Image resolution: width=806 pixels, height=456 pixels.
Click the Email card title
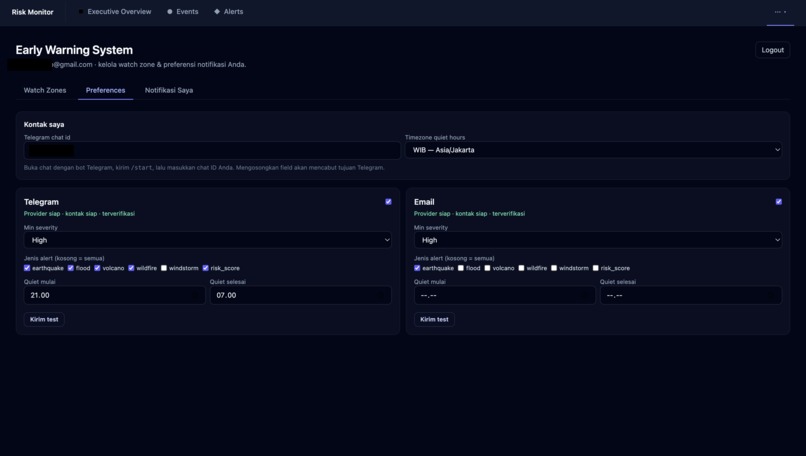(424, 202)
